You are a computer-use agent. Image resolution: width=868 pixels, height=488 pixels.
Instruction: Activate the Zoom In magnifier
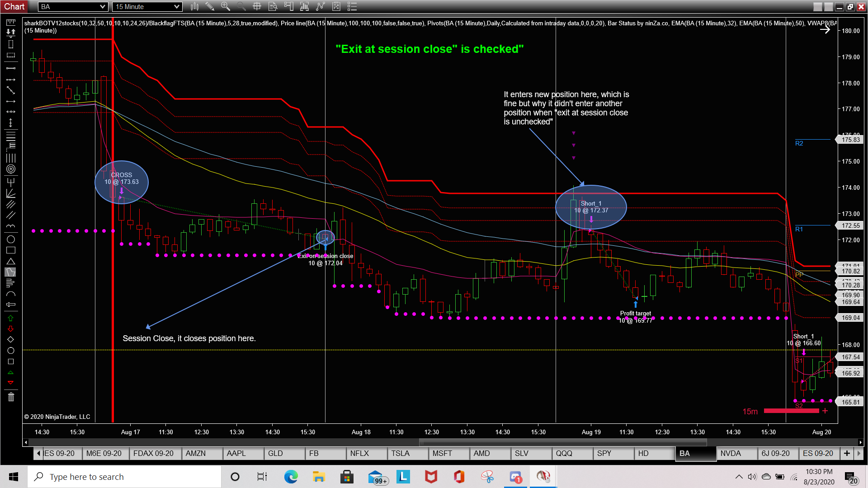pos(225,6)
